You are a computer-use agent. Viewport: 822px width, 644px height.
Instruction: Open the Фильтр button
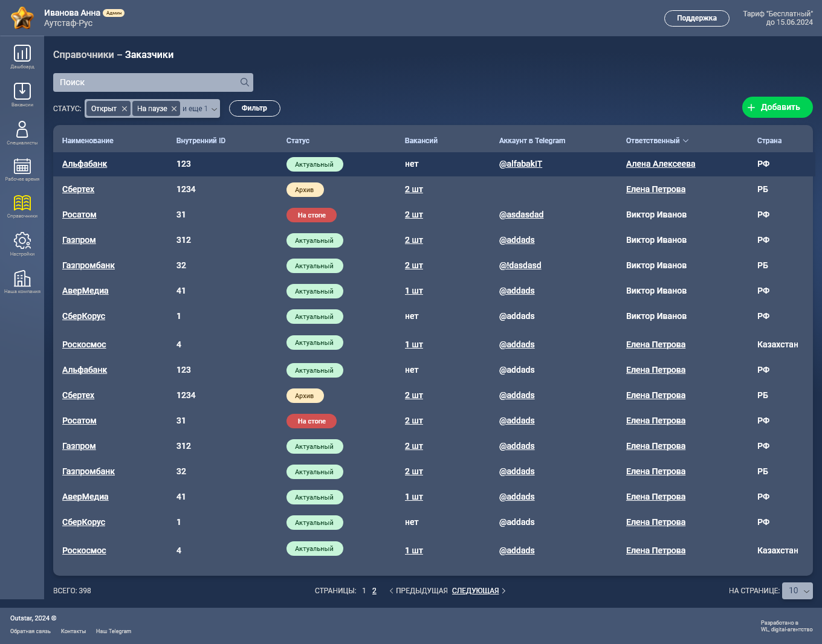(x=254, y=108)
